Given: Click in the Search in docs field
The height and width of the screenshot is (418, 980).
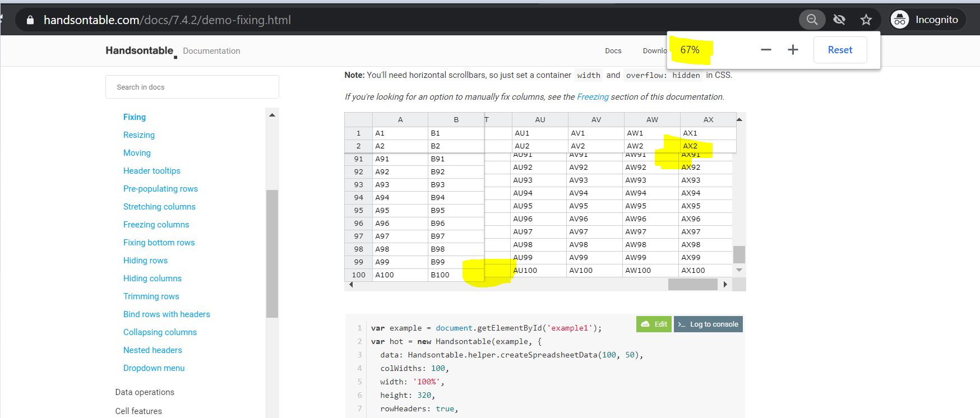Looking at the screenshot, I should (x=192, y=87).
